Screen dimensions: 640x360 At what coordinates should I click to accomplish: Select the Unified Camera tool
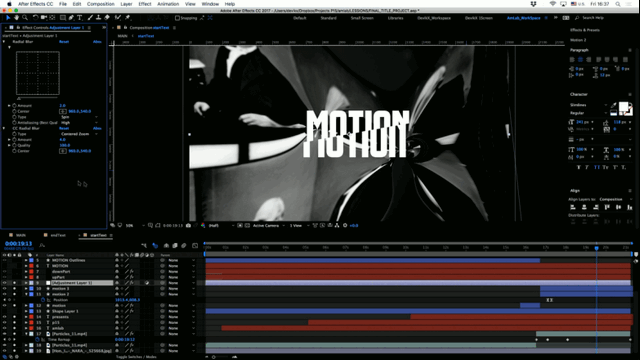point(44,18)
